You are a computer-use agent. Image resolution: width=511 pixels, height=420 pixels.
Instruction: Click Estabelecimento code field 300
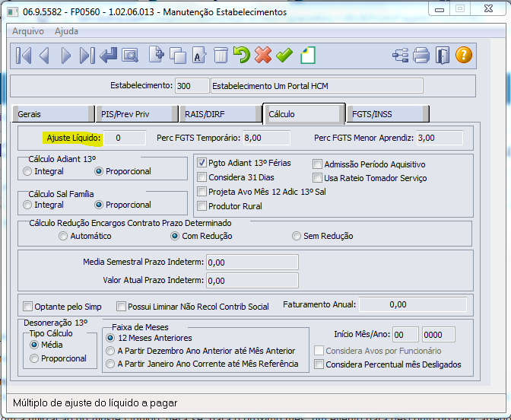[192, 86]
